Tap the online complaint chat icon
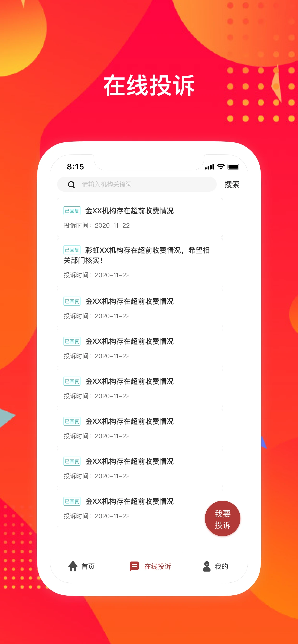 [134, 566]
